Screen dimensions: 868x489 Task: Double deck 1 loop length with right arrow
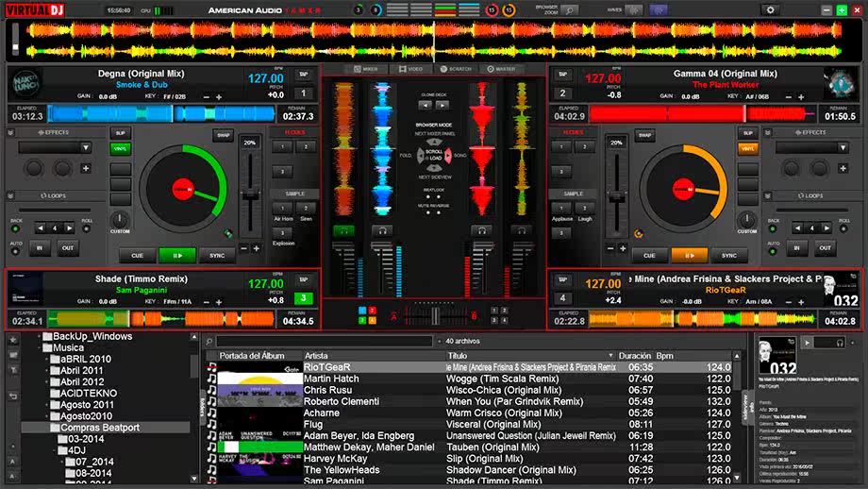point(69,228)
